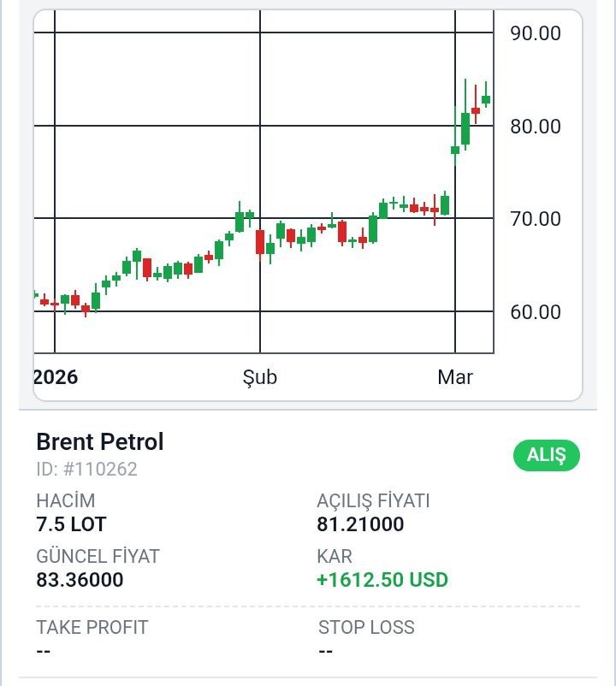
Task: Tap the green ALIŞ badge
Action: tap(546, 456)
